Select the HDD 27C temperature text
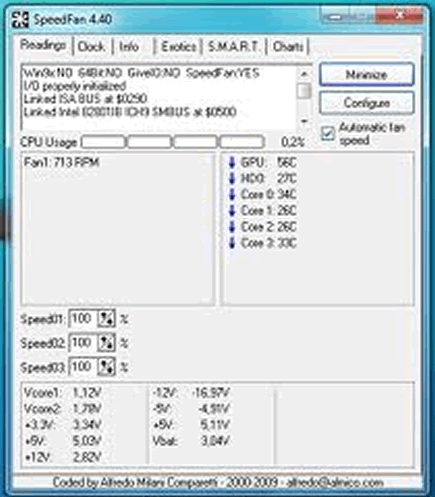Viewport: 435px width, 497px height. tap(268, 179)
